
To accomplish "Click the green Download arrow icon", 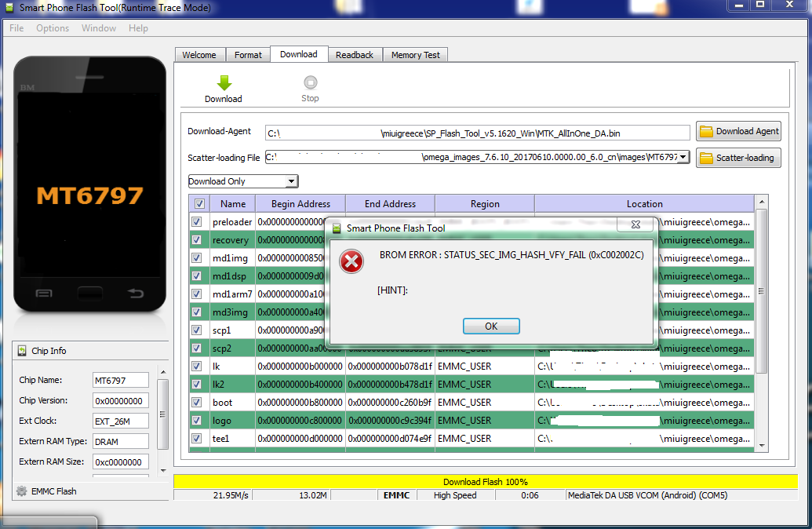I will coord(224,83).
